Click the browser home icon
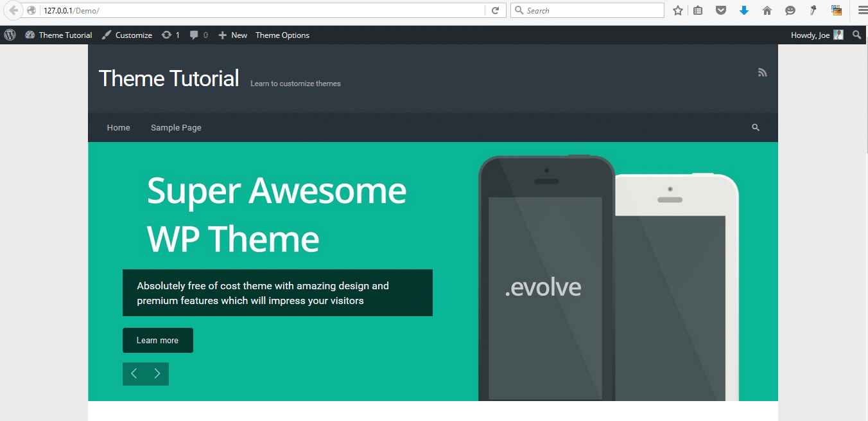Screen dimensions: 868x421 pos(767,10)
